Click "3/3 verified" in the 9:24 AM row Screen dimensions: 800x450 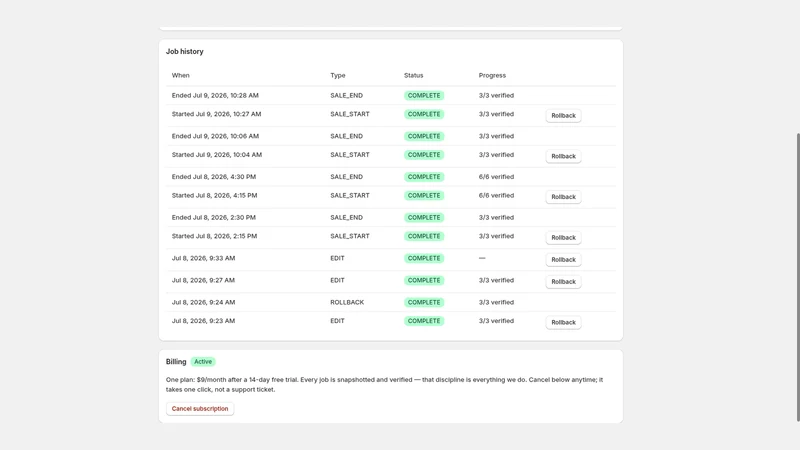click(x=496, y=302)
